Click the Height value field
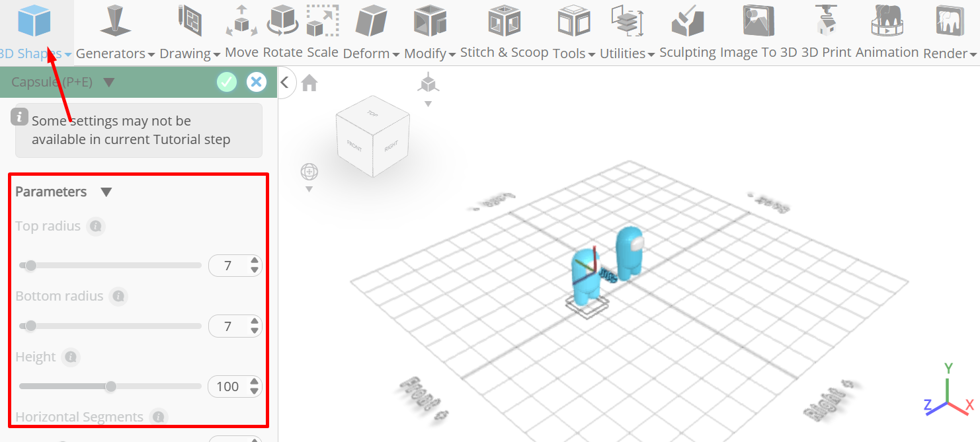The width and height of the screenshot is (980, 442). point(228,387)
